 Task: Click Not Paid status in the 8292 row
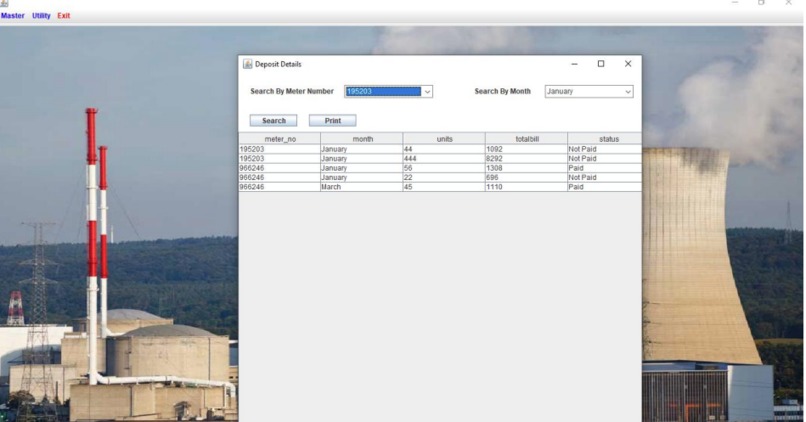604,159
